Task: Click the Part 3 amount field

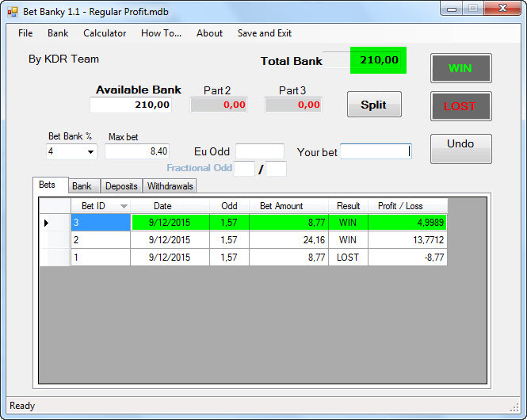Action: pos(293,105)
